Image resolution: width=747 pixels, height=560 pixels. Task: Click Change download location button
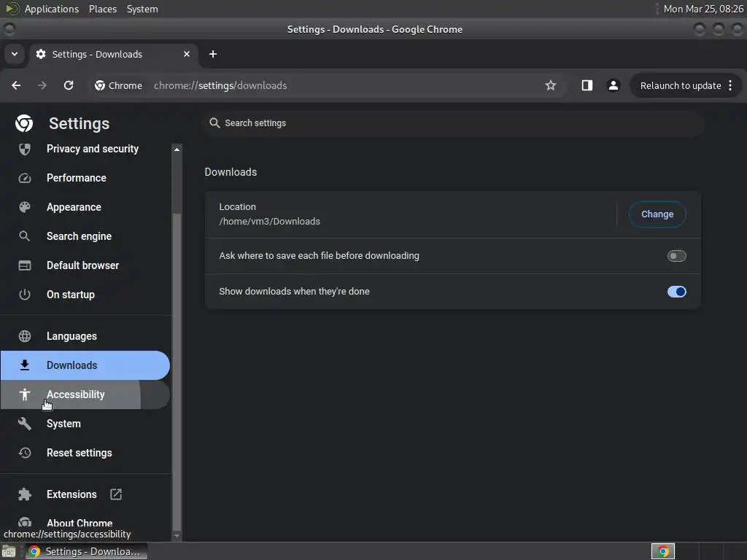click(657, 214)
